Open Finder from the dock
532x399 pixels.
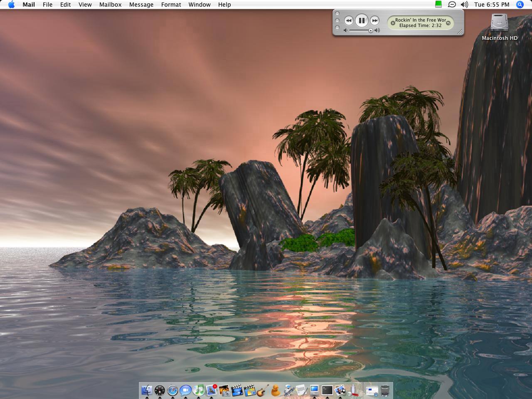(x=147, y=390)
